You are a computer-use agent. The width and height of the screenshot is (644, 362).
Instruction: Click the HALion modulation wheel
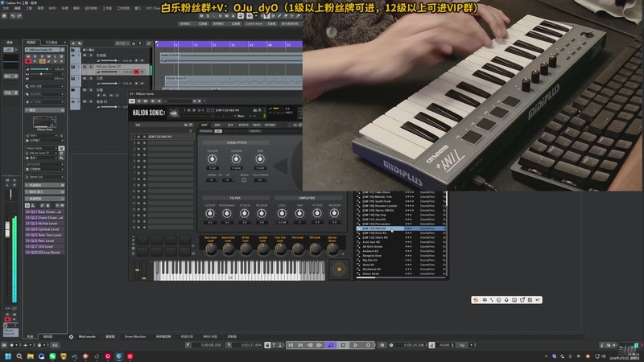(x=144, y=270)
